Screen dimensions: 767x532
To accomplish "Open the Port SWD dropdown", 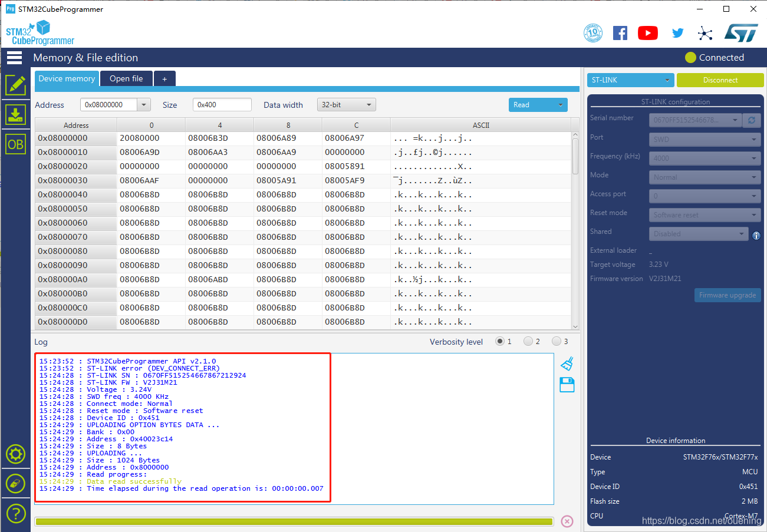I will tap(705, 140).
